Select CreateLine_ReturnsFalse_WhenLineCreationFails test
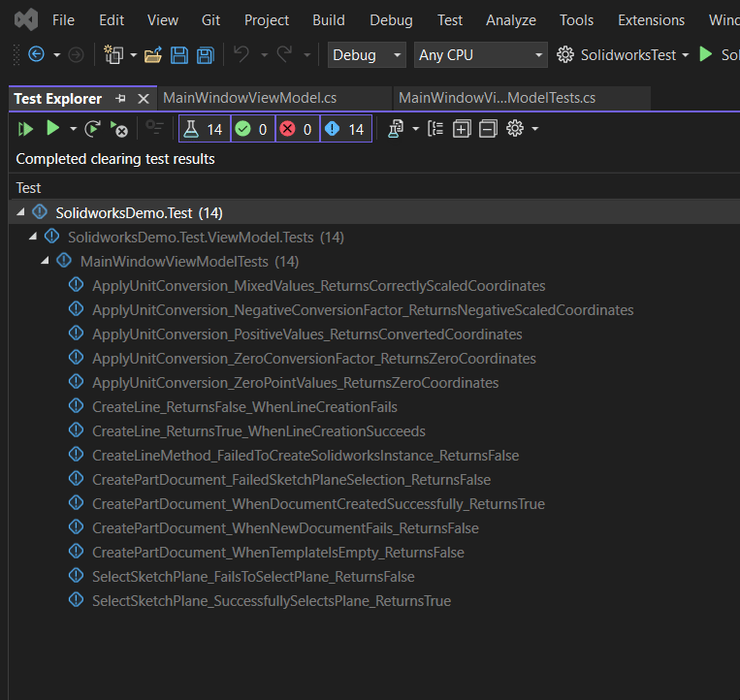The image size is (740, 700). (x=244, y=407)
